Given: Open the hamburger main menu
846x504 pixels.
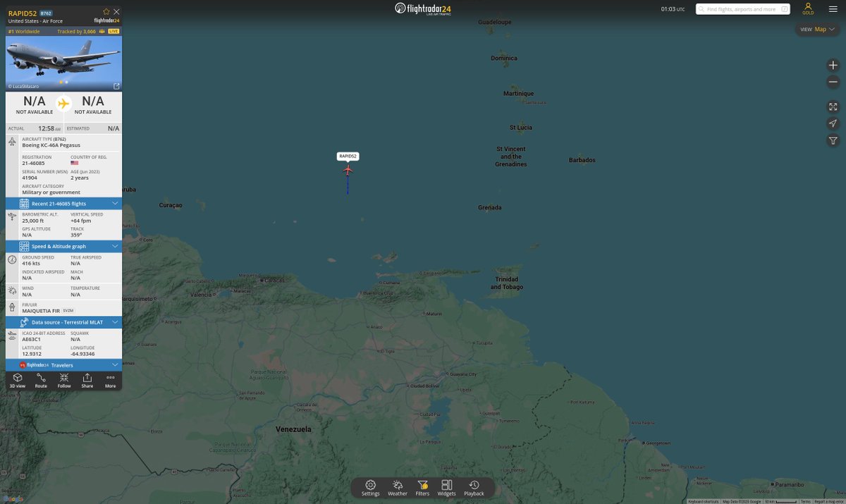Looking at the screenshot, I should coord(833,8).
